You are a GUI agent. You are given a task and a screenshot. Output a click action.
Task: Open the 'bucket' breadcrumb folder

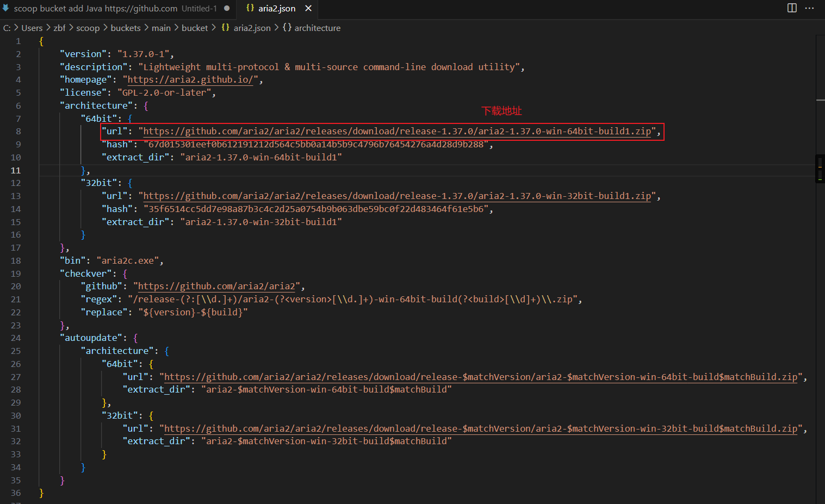coord(195,28)
